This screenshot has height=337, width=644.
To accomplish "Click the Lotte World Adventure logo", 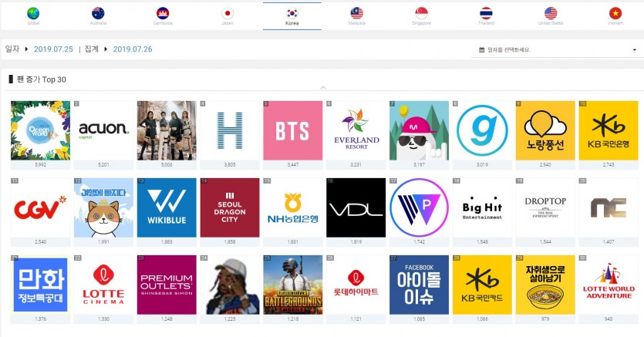I will point(608,285).
